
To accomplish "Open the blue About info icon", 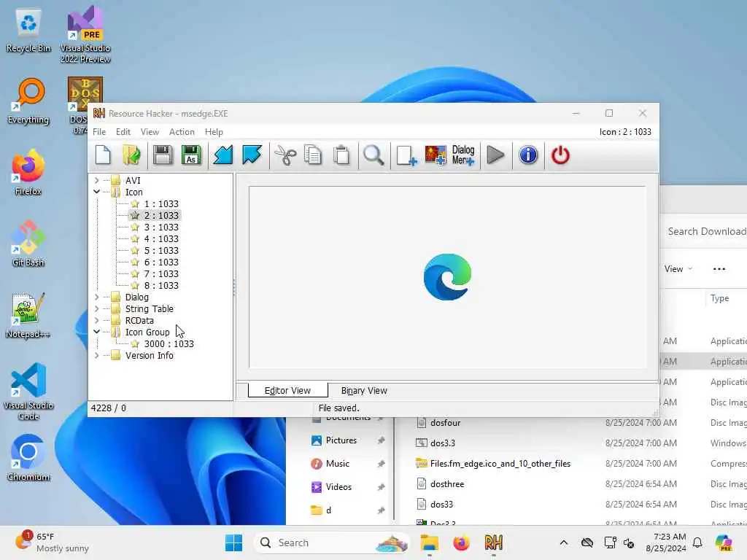I will 528,155.
